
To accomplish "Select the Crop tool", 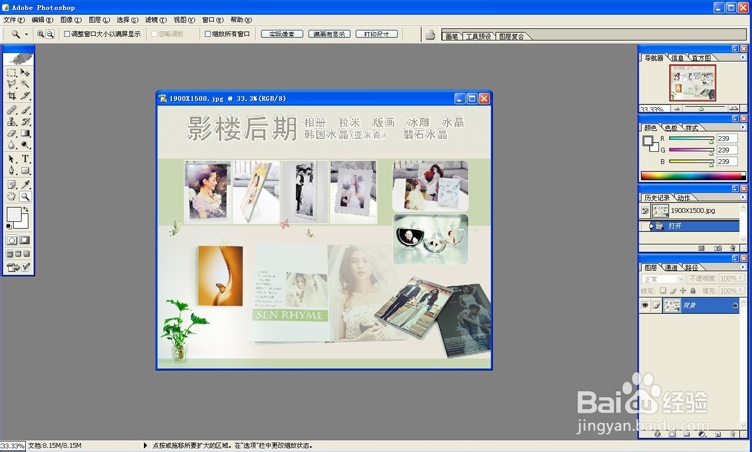I will tap(12, 96).
